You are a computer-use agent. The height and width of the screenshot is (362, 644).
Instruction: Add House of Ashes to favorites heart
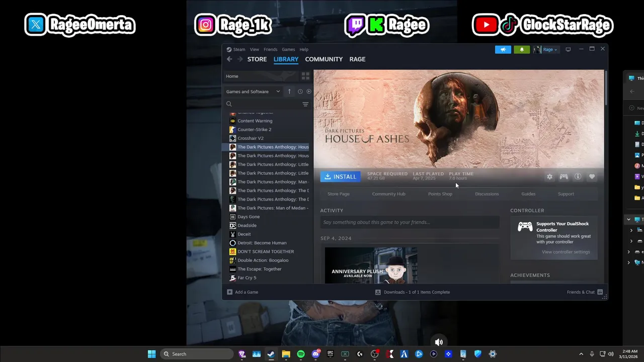click(592, 176)
